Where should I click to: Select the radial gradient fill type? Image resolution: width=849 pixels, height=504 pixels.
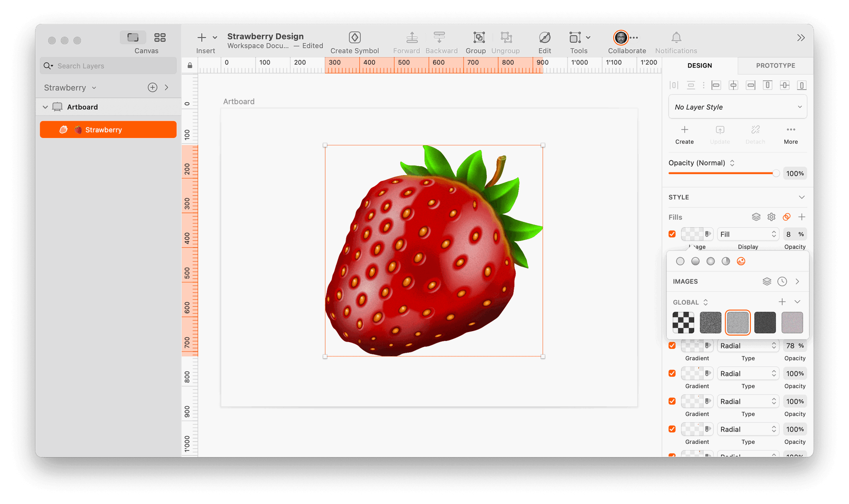click(x=711, y=261)
